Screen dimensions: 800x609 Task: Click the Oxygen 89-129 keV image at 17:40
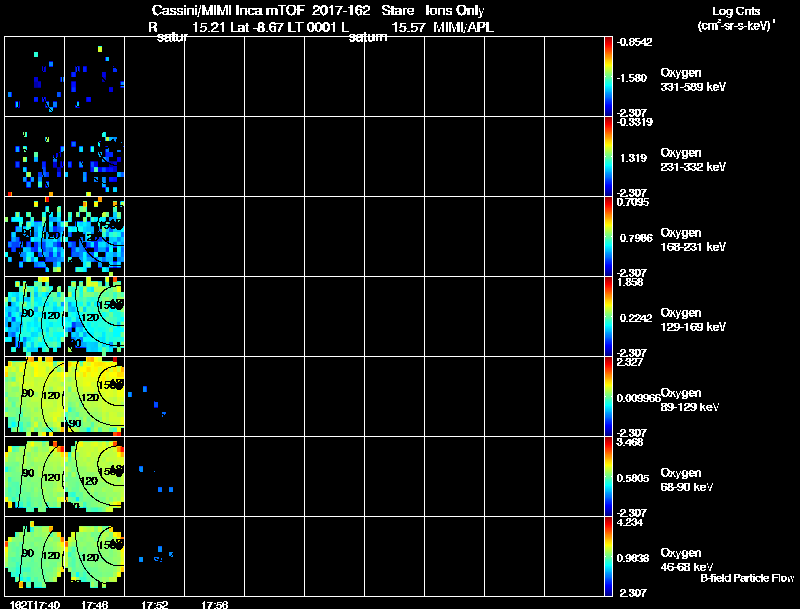pos(35,396)
